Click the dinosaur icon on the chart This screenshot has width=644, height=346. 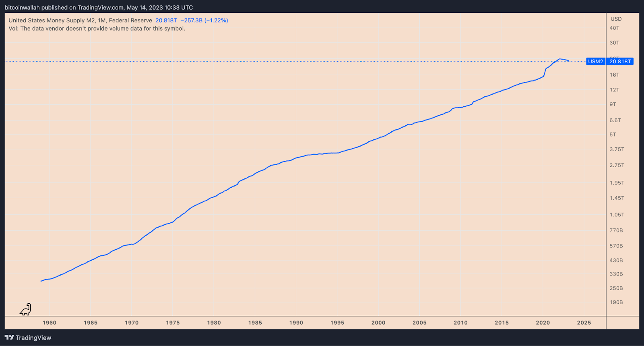[x=25, y=309]
